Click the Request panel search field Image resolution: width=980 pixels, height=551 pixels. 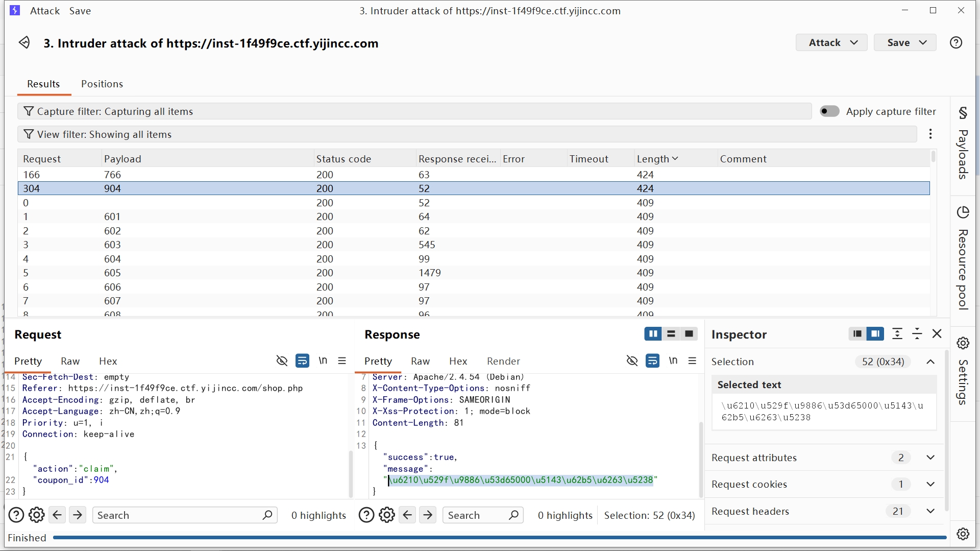tap(179, 515)
